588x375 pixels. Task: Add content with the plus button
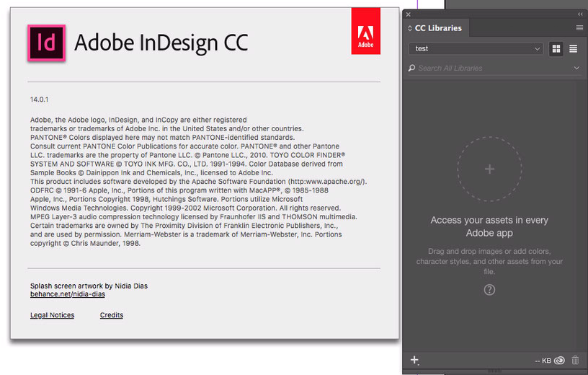click(x=414, y=360)
